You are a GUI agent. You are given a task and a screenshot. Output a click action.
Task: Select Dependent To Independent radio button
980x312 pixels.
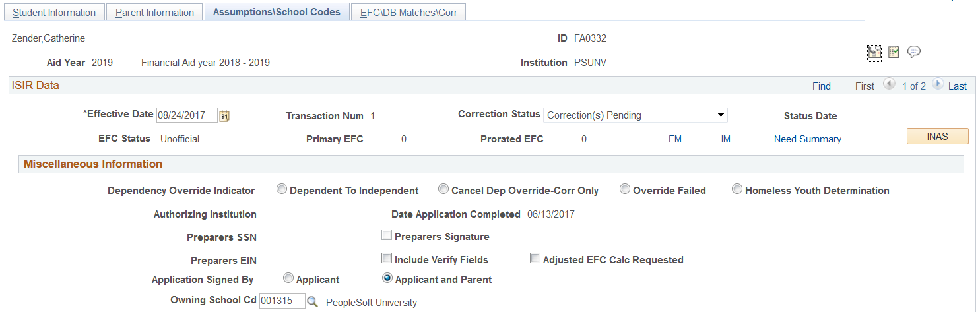(282, 190)
